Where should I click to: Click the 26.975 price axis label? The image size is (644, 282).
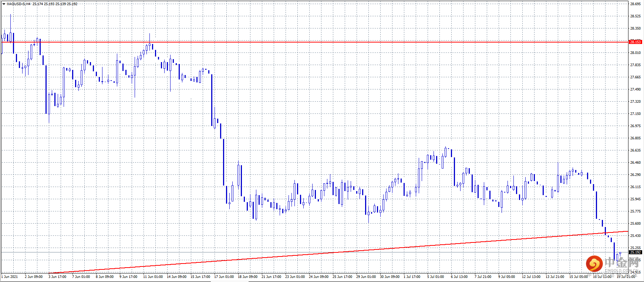(635, 126)
